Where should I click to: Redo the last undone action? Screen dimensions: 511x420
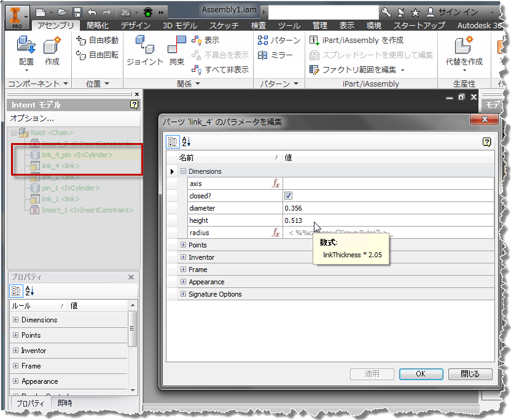[107, 13]
